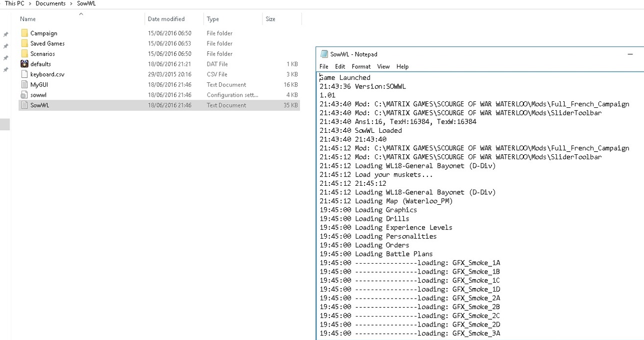The image size is (644, 340).
Task: Select the Campaign folder name
Action: (x=43, y=33)
